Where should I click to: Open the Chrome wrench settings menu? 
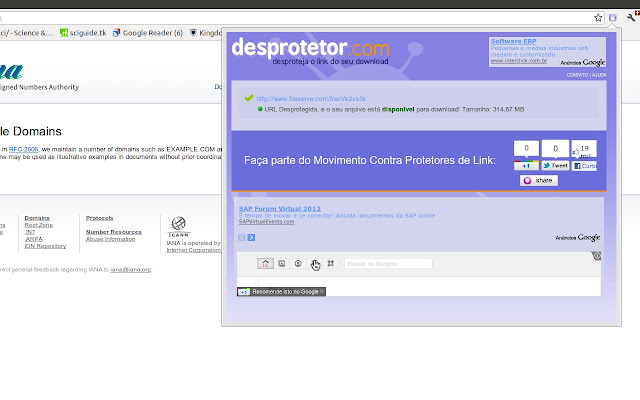point(631,17)
